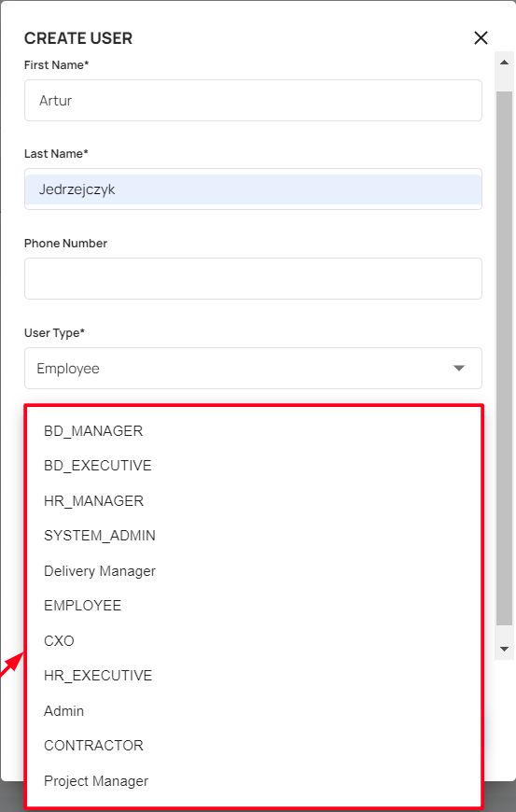Viewport: 516px width, 812px height.
Task: Click the scrollbar up arrow
Action: click(x=504, y=63)
